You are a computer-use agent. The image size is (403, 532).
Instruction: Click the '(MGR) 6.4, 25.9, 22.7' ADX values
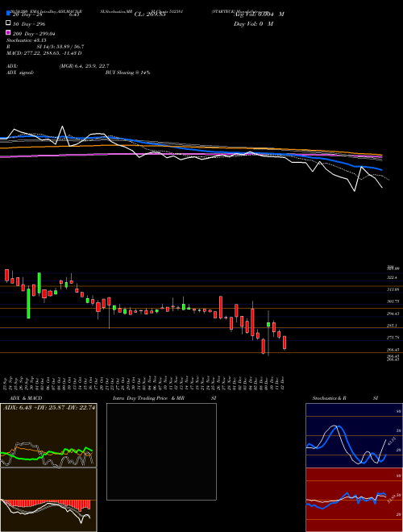point(84,66)
